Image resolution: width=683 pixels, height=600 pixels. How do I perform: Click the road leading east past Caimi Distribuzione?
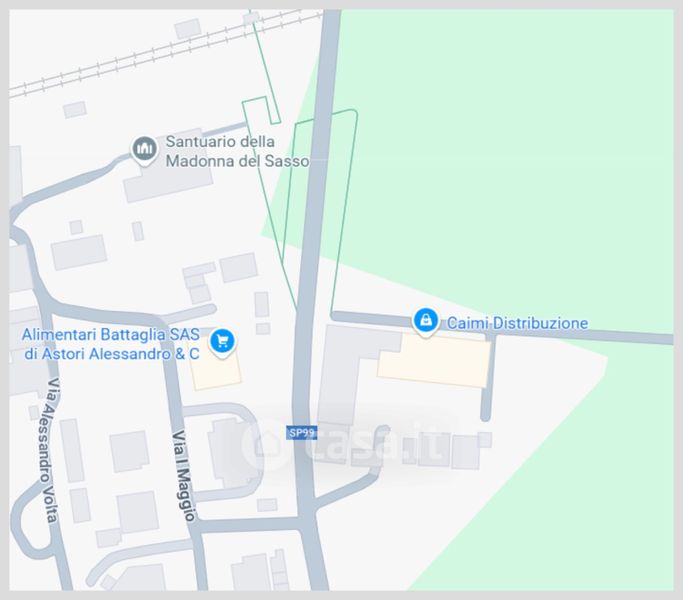[x=501, y=327]
